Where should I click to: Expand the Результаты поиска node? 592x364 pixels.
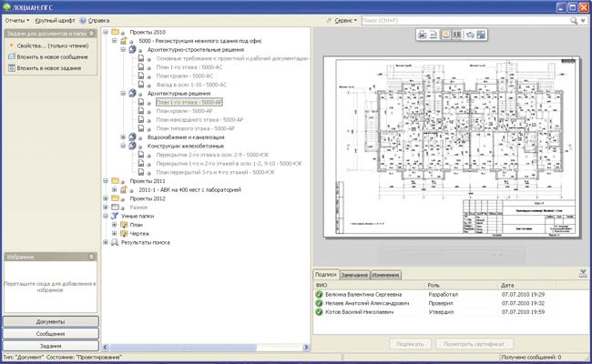click(x=106, y=242)
